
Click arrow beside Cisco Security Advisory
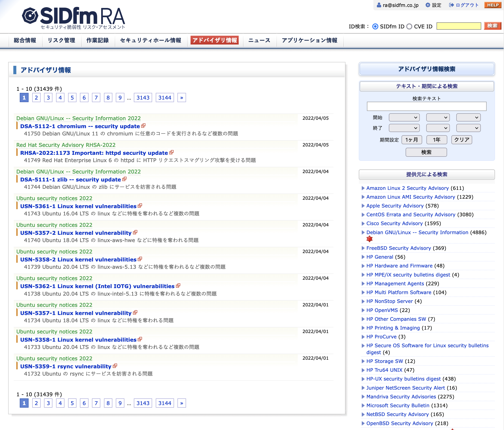click(x=363, y=223)
